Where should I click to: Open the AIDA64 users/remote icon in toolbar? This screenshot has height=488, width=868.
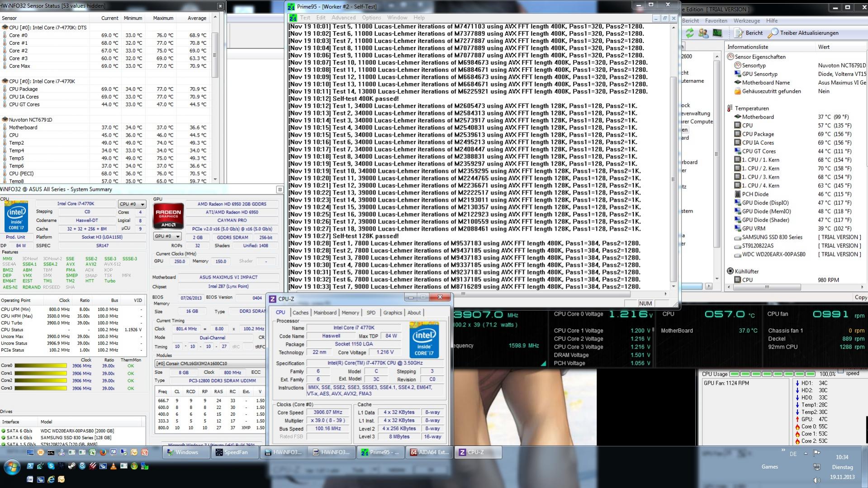coord(703,33)
